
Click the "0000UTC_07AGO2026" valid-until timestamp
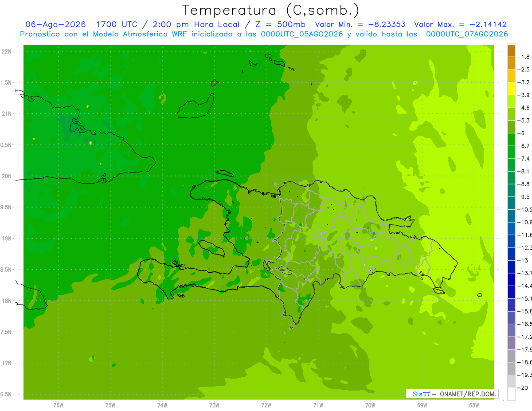point(467,34)
